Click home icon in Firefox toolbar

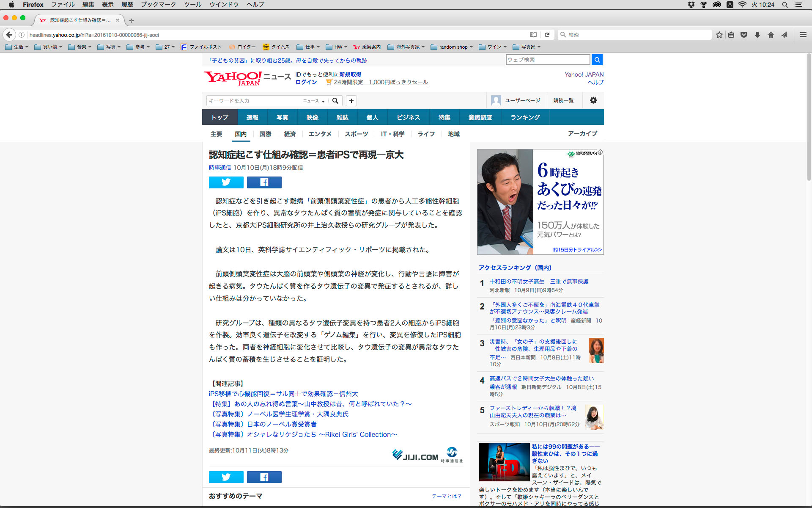[771, 35]
